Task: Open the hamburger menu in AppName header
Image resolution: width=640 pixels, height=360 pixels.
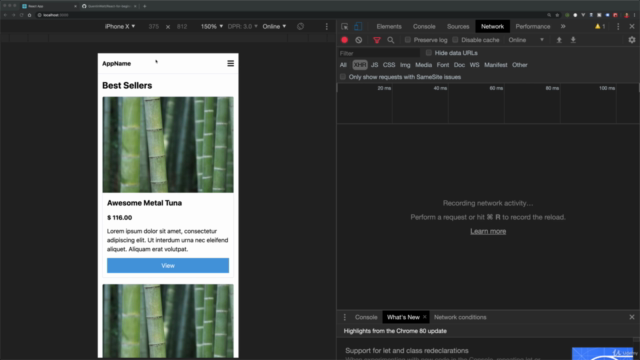Action: pyautogui.click(x=231, y=63)
